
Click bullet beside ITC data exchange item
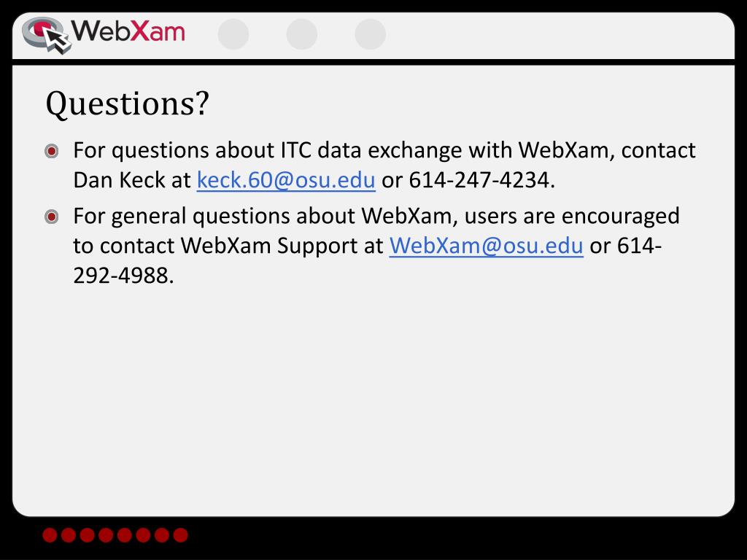52,152
